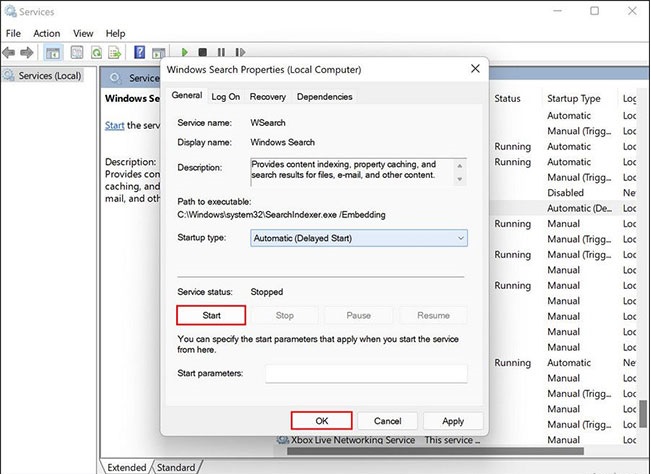Click the Export List toolbar icon
Viewport: 651px width, 474px height.
116,52
